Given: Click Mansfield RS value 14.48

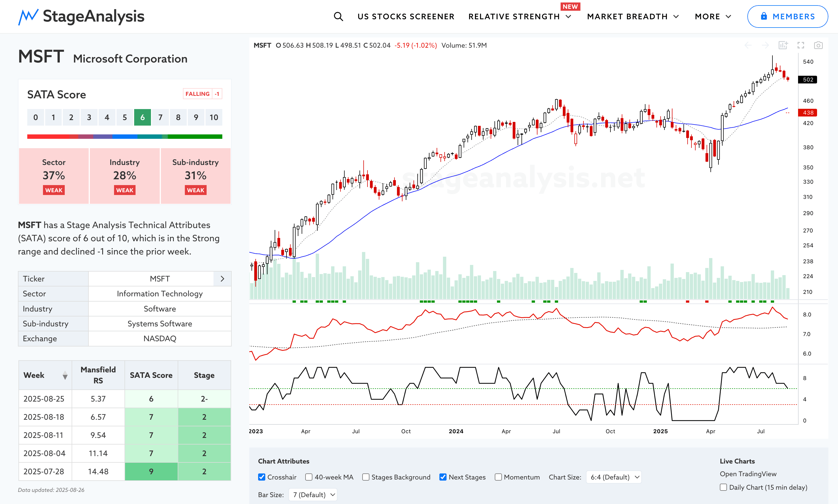Looking at the screenshot, I should (98, 472).
